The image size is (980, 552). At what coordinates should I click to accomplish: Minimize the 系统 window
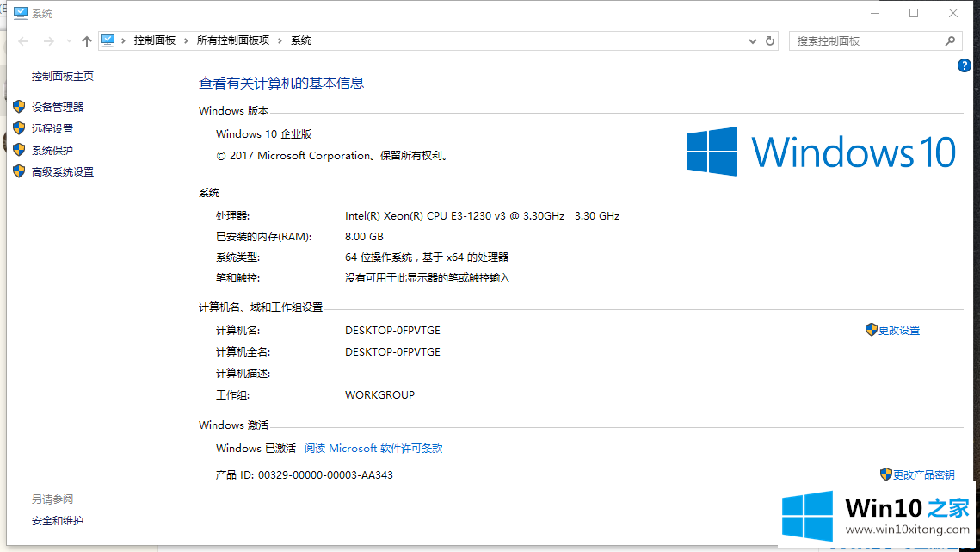click(875, 13)
